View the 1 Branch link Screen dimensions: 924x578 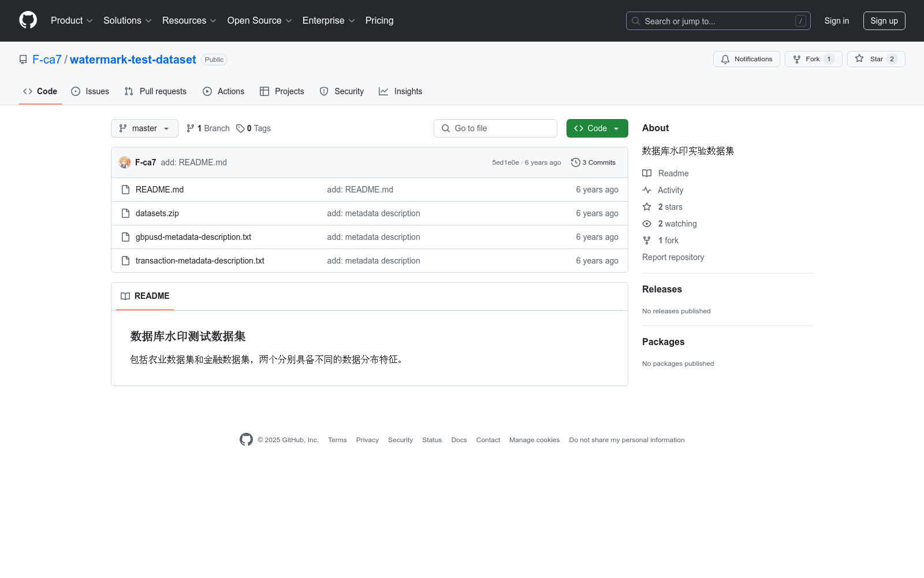point(208,128)
